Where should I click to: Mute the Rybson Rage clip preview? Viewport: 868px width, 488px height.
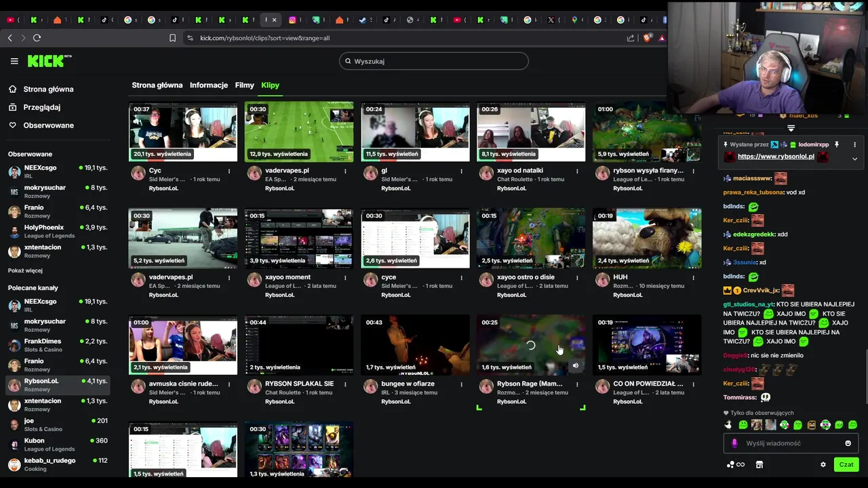tap(575, 366)
